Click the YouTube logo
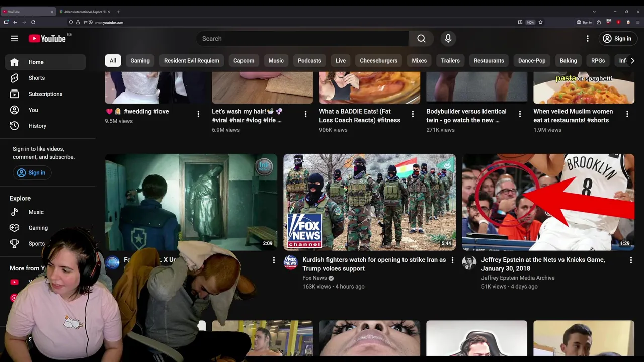Image resolution: width=644 pixels, height=362 pixels. click(x=47, y=39)
